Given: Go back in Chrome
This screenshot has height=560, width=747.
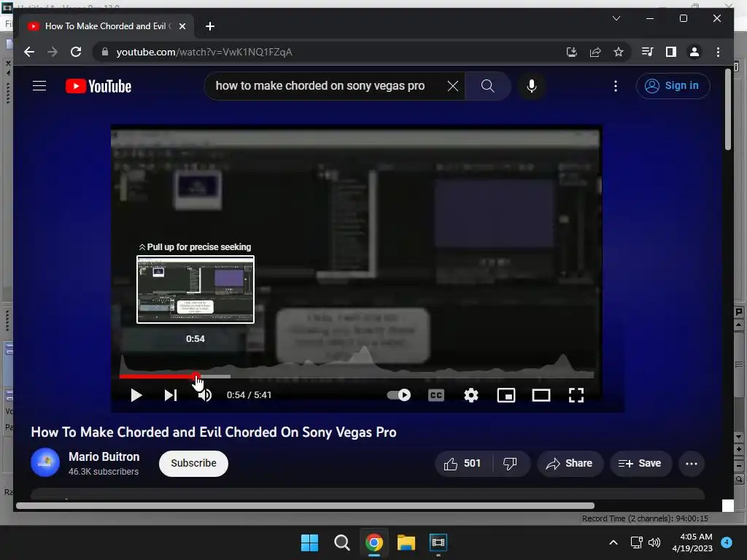Looking at the screenshot, I should click(29, 52).
